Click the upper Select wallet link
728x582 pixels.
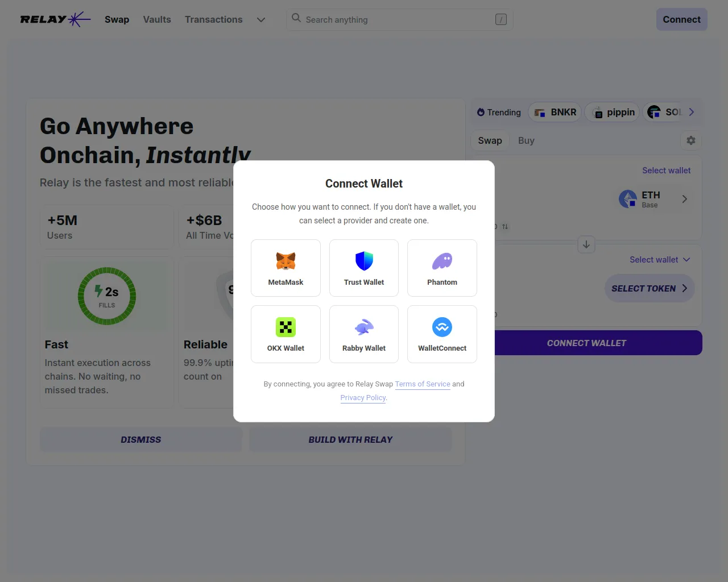coord(667,171)
